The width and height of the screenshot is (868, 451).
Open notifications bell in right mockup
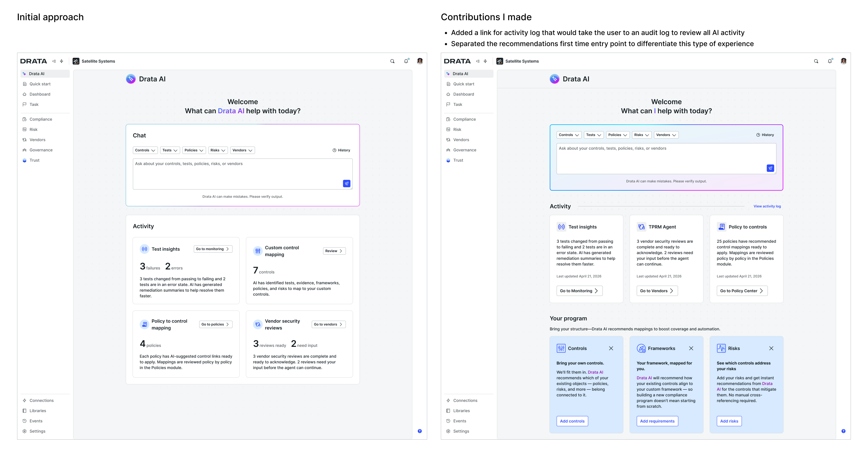[x=830, y=61]
